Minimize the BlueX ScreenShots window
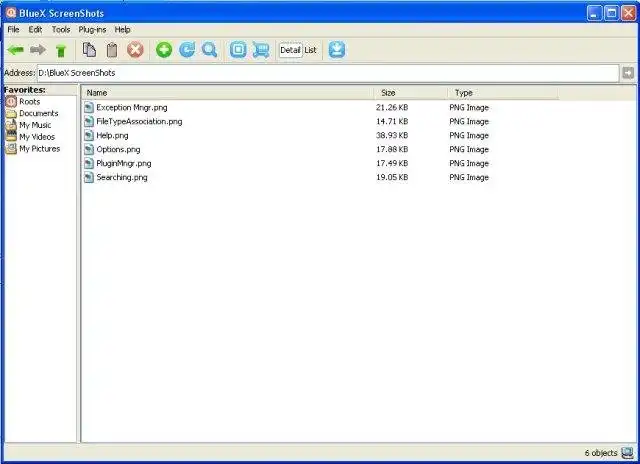This screenshot has width=640, height=464. coord(594,13)
